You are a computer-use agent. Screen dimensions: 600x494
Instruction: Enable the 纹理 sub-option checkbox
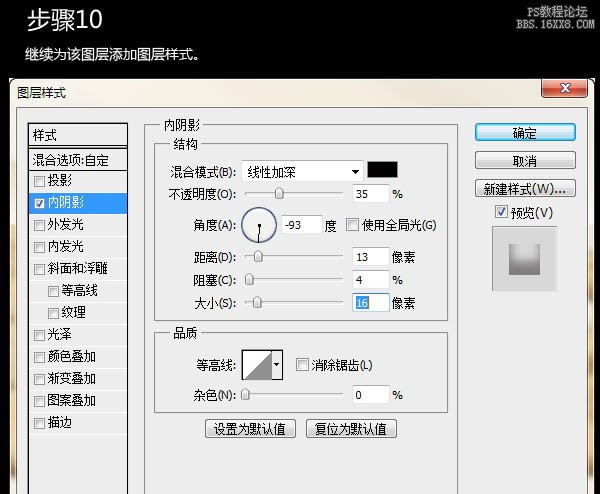[x=53, y=313]
